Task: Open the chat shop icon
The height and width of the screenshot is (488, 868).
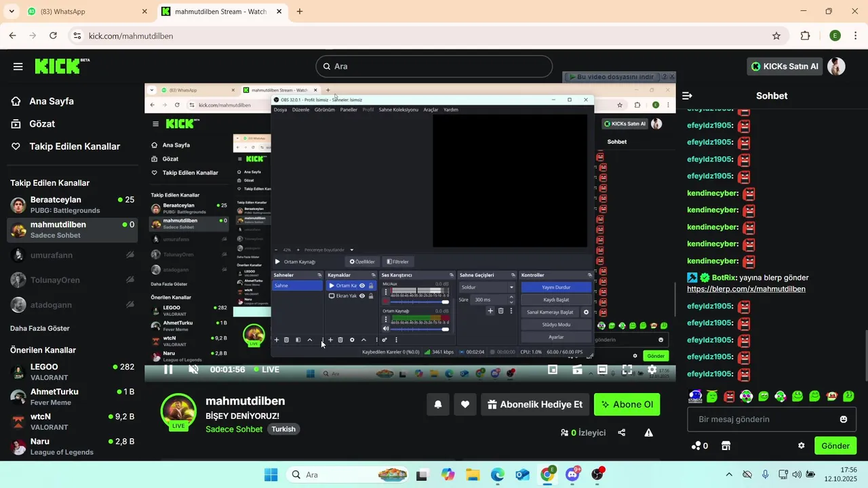Action: 726,446
